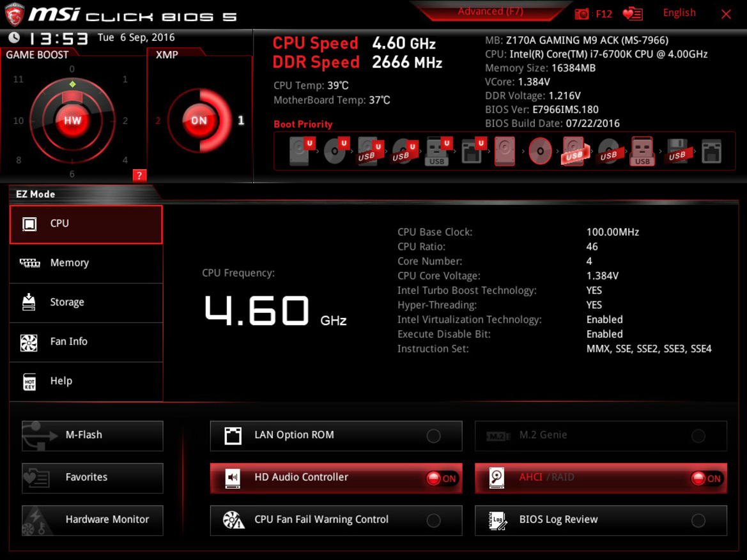Turn off the XMP ON button
The image size is (747, 560).
coord(199,121)
